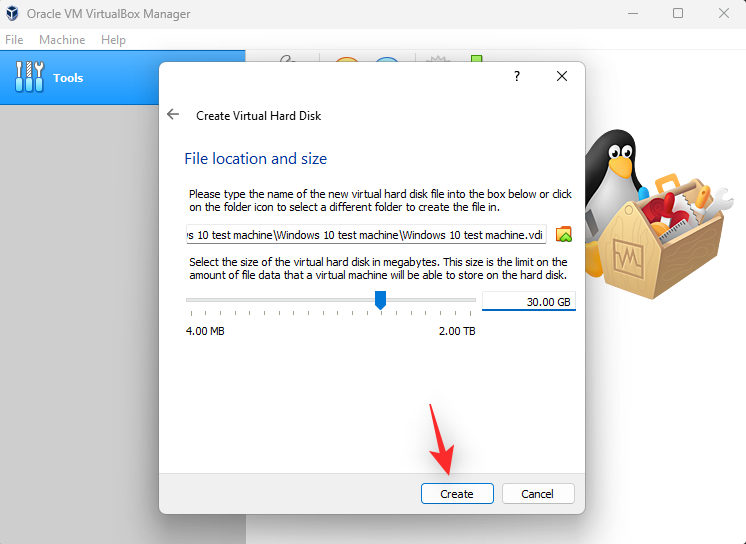
Task: Click the disk size slider handle
Action: coord(380,300)
